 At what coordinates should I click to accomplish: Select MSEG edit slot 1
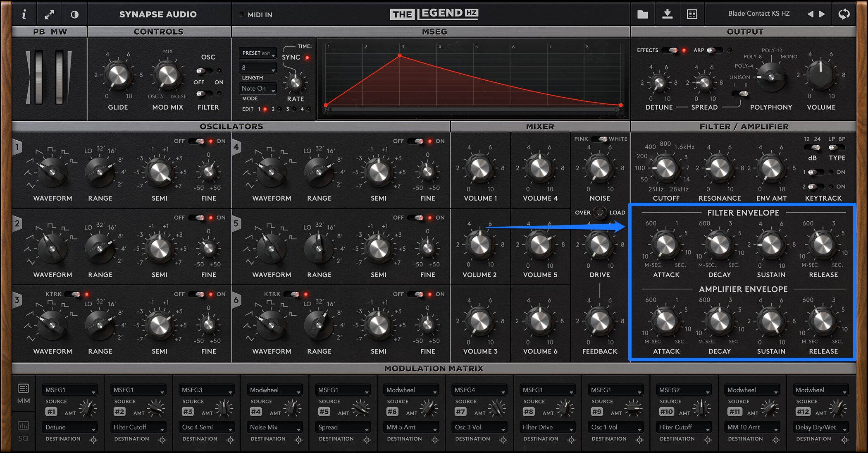pos(265,109)
